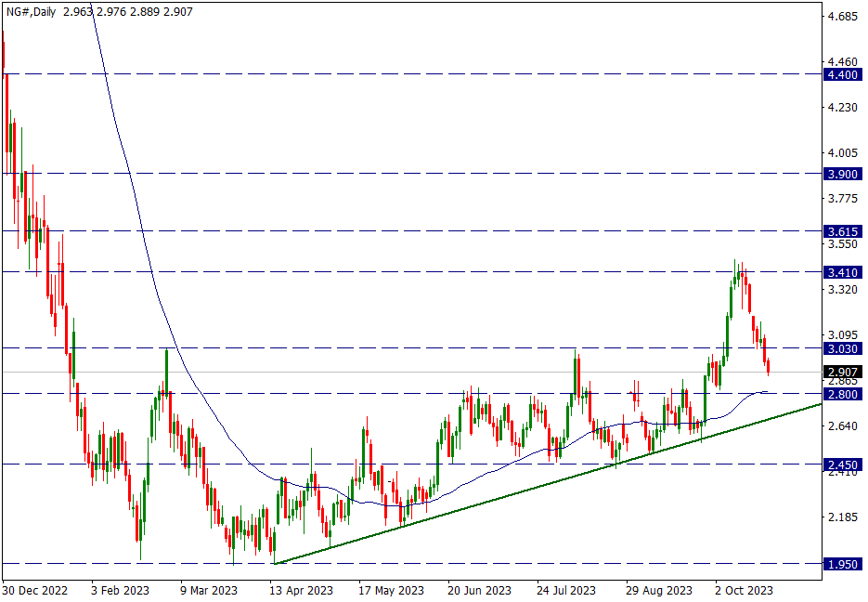Viewport: 868px width, 602px height.
Task: Click the 30 Dec 2022 date label
Action: click(35, 590)
